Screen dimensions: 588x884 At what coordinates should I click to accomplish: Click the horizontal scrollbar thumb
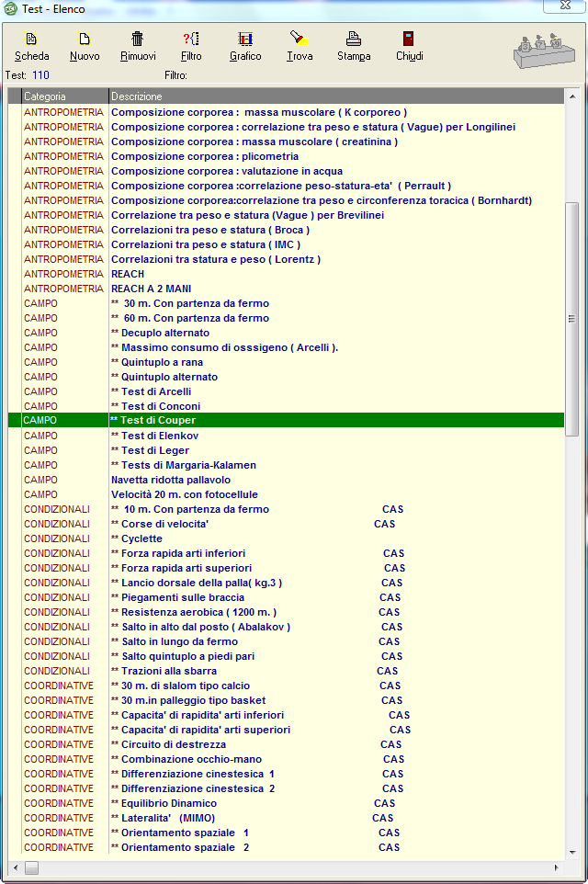(31, 867)
